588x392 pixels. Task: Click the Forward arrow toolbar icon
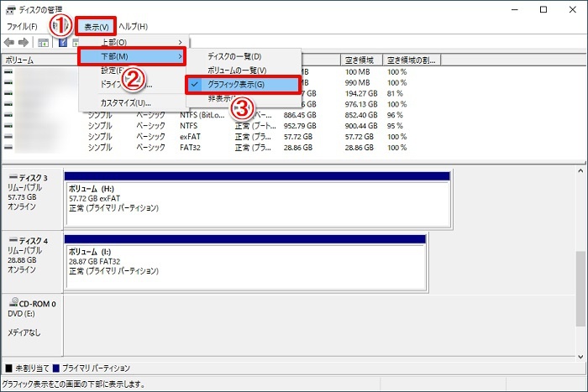click(24, 42)
